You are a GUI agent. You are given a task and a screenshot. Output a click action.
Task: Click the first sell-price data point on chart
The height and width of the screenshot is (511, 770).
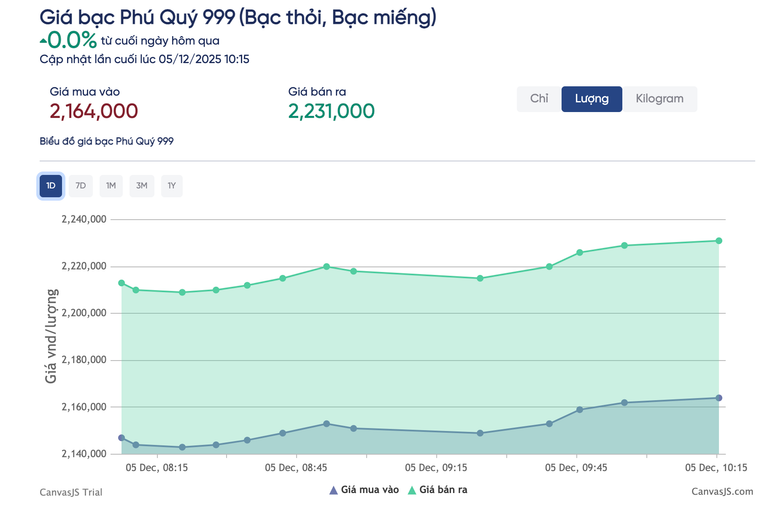pyautogui.click(x=122, y=283)
